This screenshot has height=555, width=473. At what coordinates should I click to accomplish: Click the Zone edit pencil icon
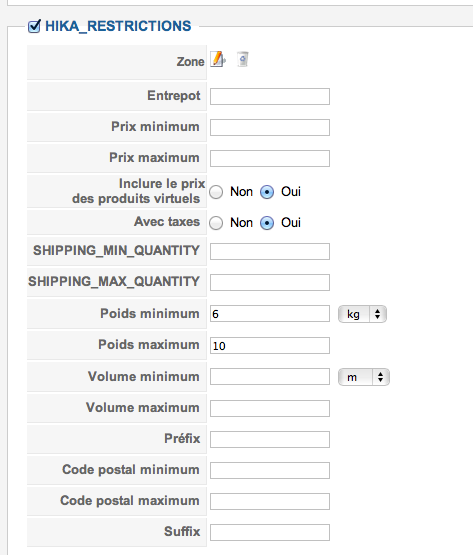218,59
